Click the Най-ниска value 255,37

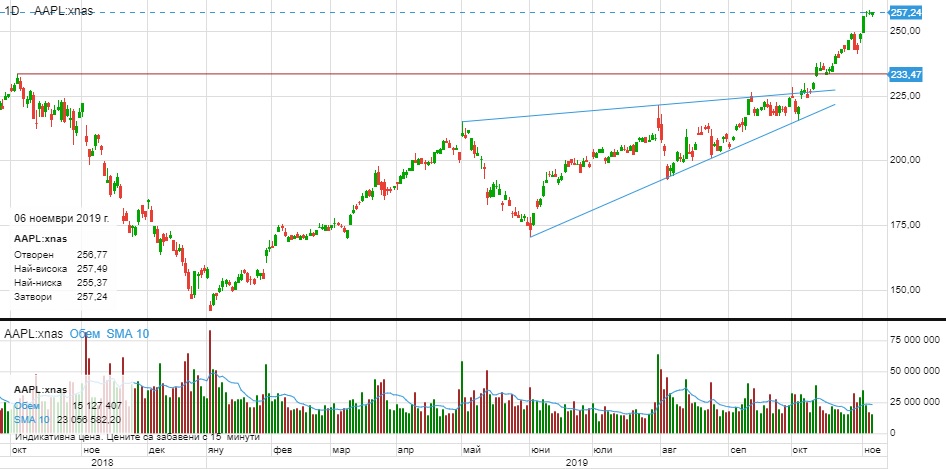click(92, 283)
